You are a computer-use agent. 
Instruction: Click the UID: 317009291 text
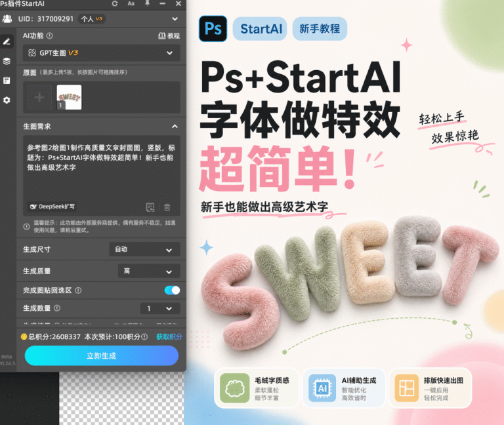point(46,19)
